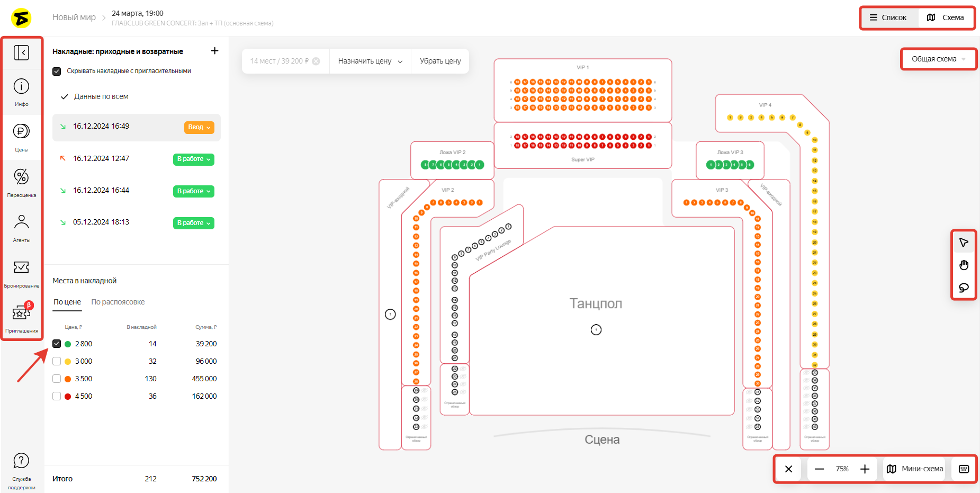The image size is (980, 493).
Task: Click the 75% zoom value
Action: (x=842, y=469)
